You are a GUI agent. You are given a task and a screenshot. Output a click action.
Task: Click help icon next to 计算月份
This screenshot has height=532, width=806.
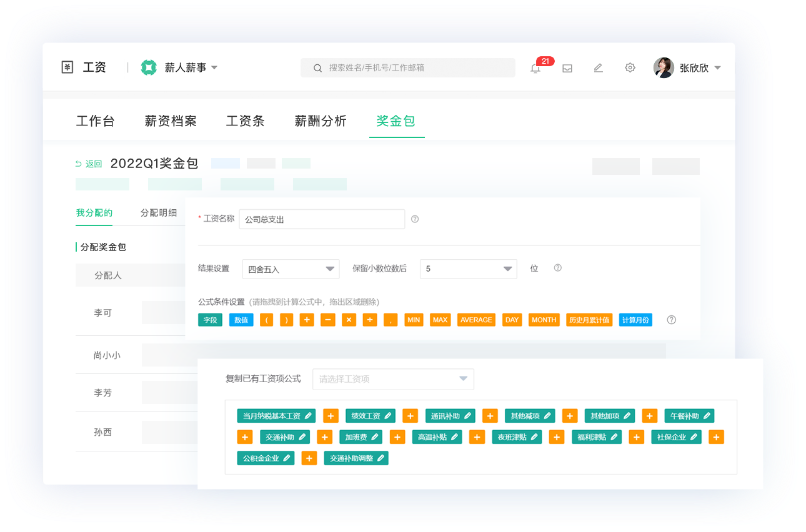click(x=672, y=320)
